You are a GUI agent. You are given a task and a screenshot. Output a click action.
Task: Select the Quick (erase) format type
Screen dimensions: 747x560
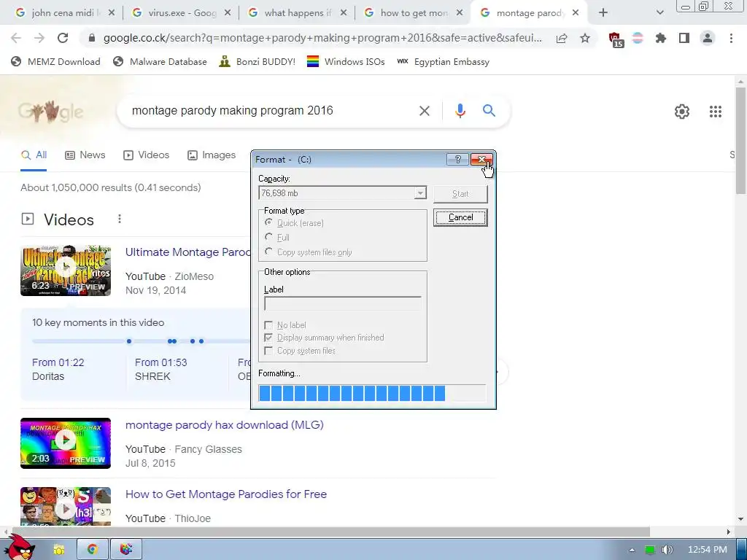pyautogui.click(x=295, y=223)
